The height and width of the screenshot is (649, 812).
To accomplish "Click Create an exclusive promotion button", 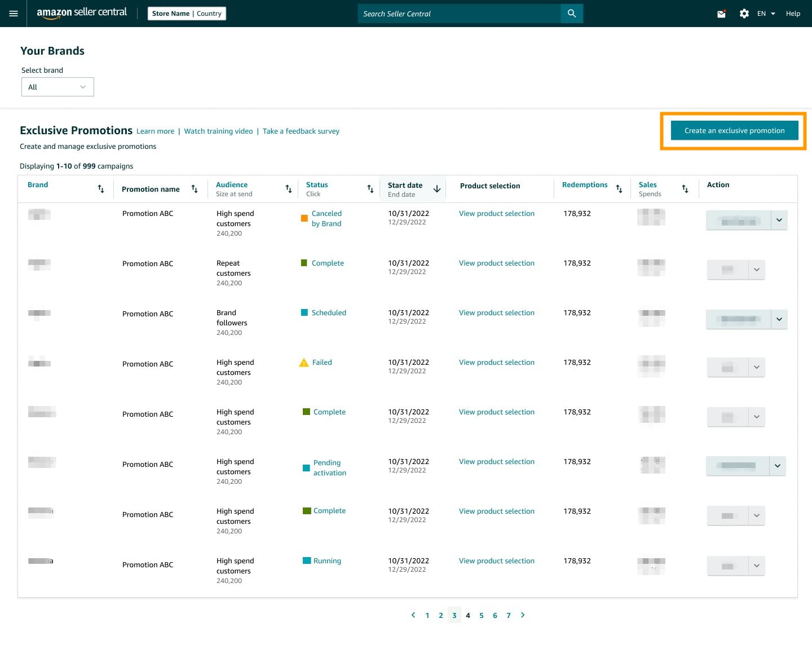I will click(734, 131).
